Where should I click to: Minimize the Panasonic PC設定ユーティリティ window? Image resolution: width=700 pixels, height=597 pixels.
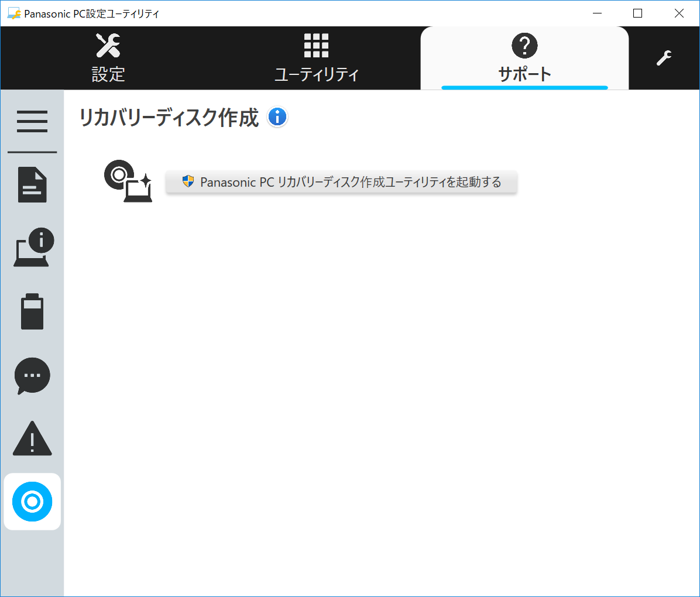(x=597, y=13)
